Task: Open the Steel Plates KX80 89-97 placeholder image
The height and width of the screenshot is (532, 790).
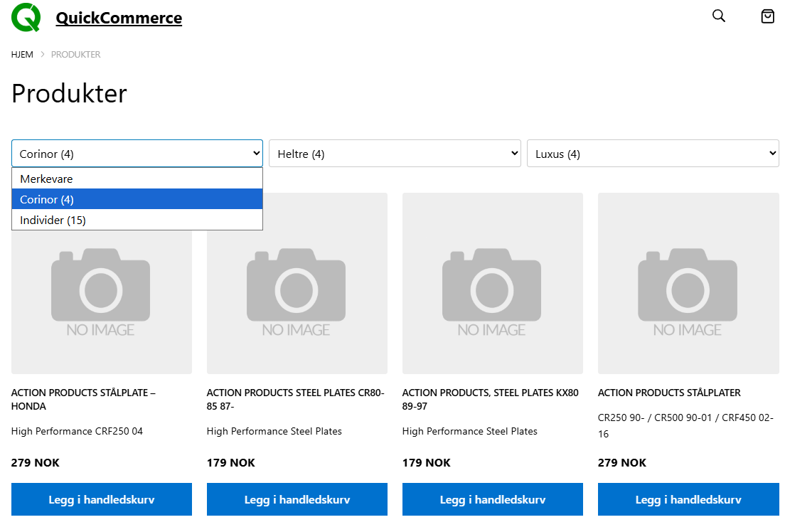Action: 492,283
